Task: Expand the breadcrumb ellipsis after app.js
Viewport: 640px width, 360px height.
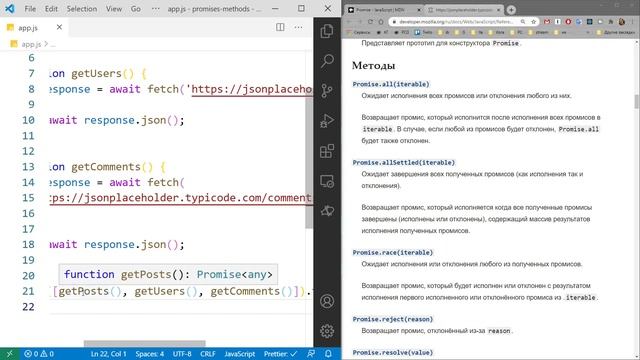Action: click(53, 44)
